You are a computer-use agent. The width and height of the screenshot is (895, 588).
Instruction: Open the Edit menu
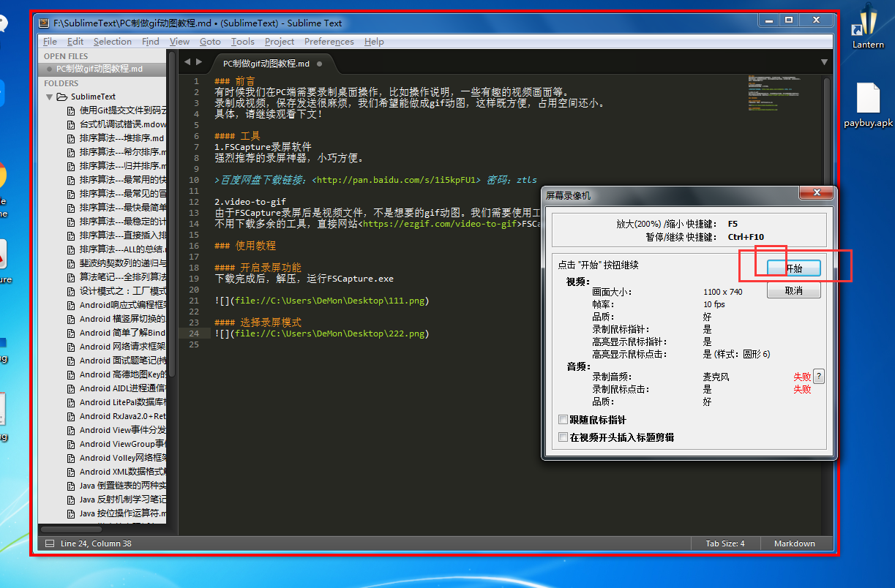75,42
